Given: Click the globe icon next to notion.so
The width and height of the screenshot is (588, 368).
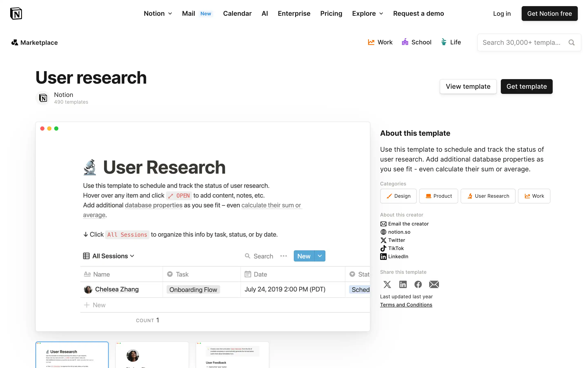Looking at the screenshot, I should 383,232.
